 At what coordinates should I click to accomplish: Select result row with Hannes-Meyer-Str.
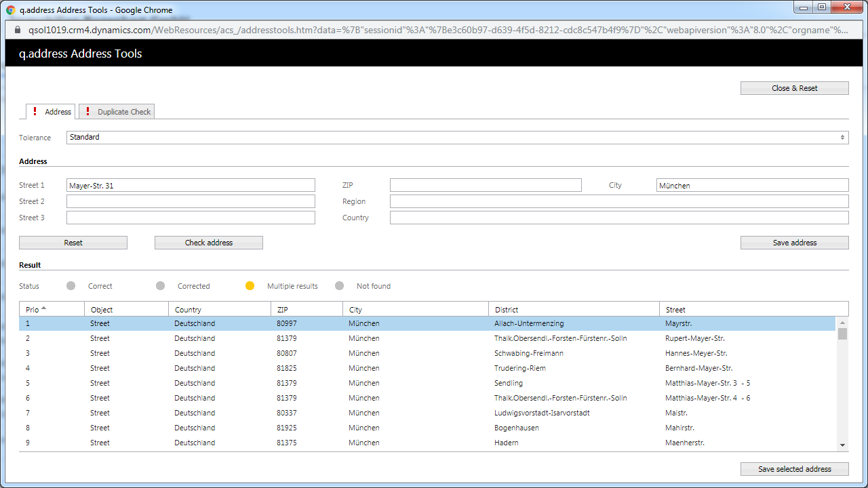coord(427,353)
